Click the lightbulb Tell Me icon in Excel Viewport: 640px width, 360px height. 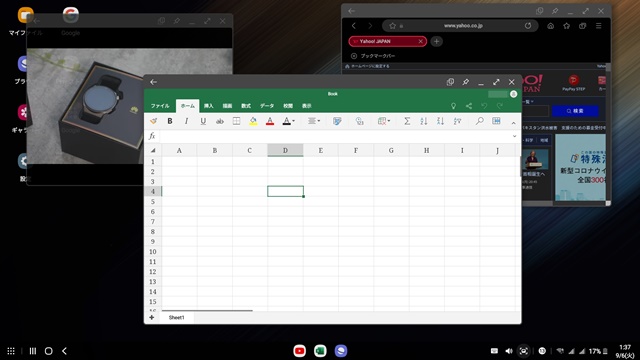[453, 106]
